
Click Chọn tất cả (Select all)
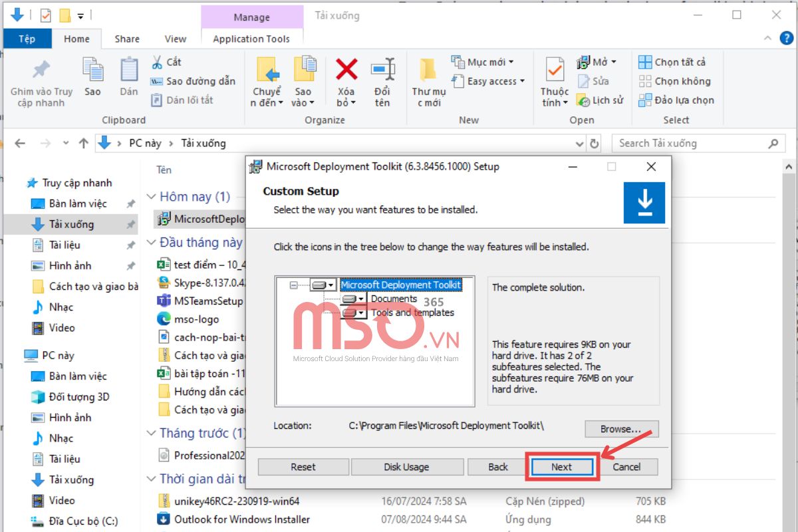[672, 62]
